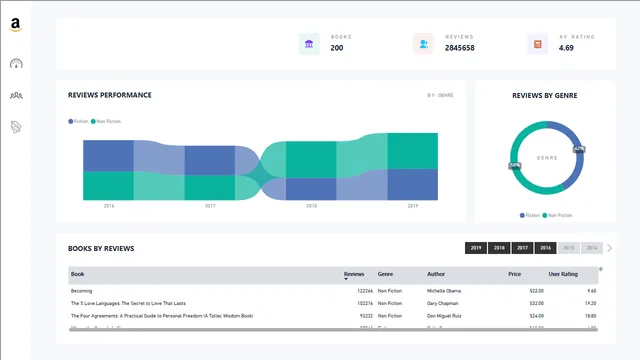
Task: Click Non Fiction legend dot in Reviews Performance
Action: click(93, 121)
